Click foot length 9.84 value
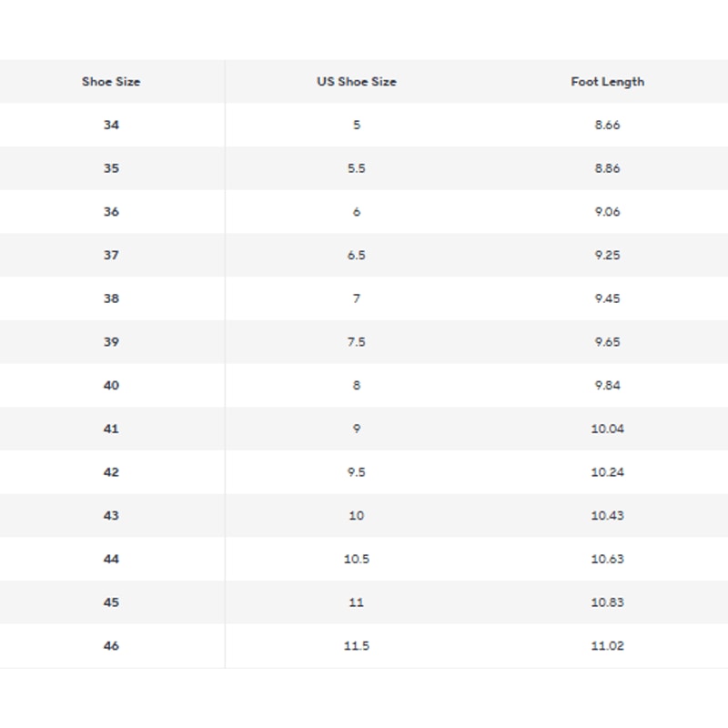728x728 pixels. pos(607,386)
